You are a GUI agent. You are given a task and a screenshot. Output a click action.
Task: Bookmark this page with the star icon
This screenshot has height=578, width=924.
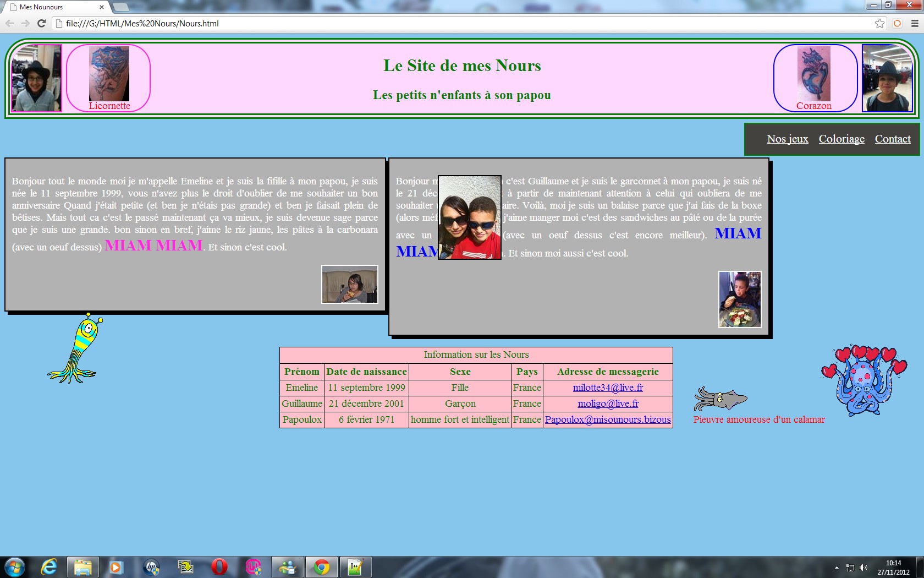tap(880, 23)
